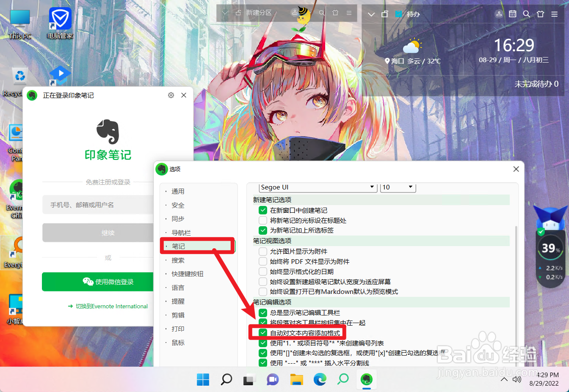Select 同步 category in options

(178, 219)
